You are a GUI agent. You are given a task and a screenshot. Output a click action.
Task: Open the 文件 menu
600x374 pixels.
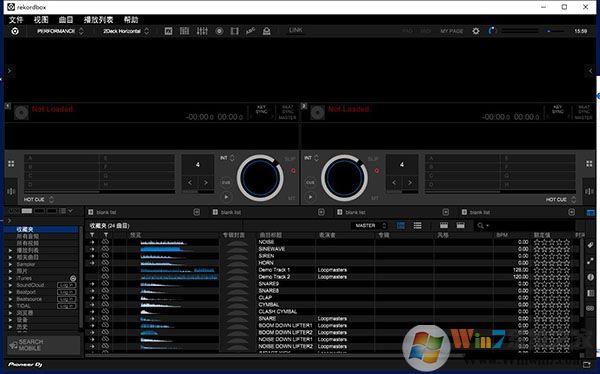click(16, 20)
